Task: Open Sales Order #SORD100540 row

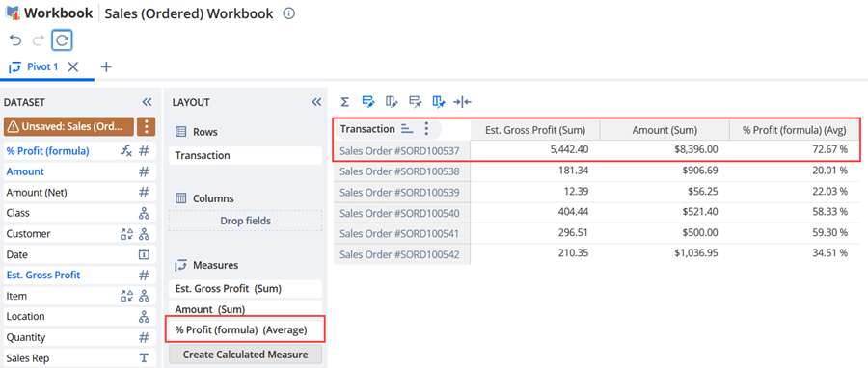Action: 399,213
